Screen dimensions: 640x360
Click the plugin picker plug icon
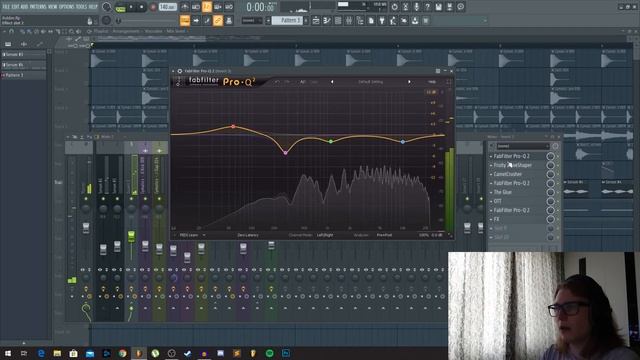382,20
